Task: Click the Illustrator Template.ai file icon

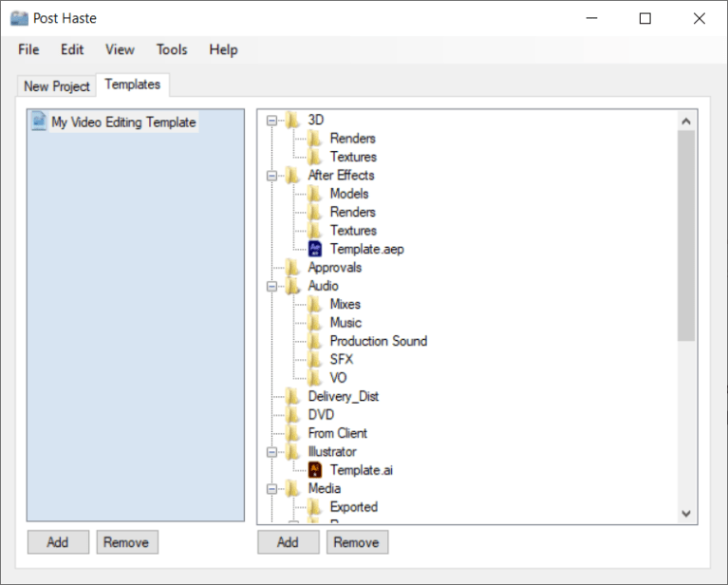Action: point(316,470)
